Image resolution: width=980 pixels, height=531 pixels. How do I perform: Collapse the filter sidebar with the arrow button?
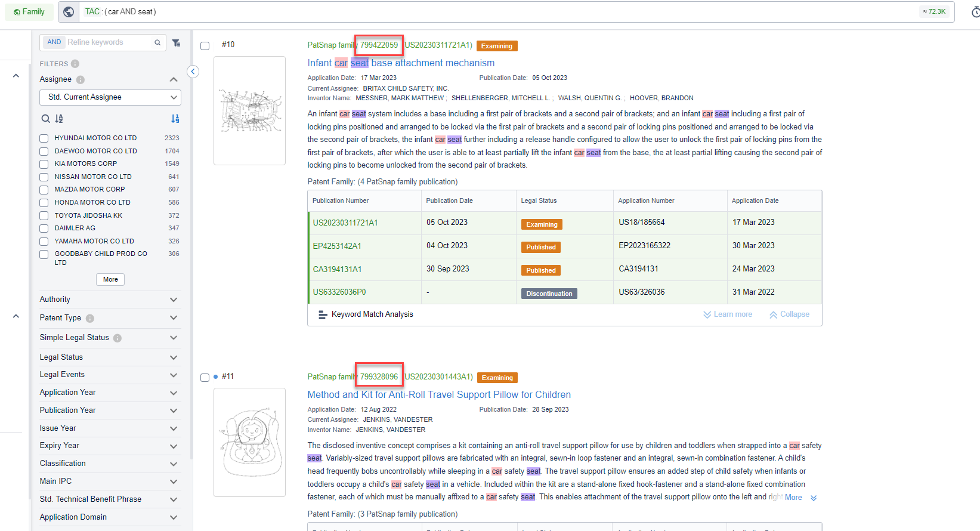(193, 72)
